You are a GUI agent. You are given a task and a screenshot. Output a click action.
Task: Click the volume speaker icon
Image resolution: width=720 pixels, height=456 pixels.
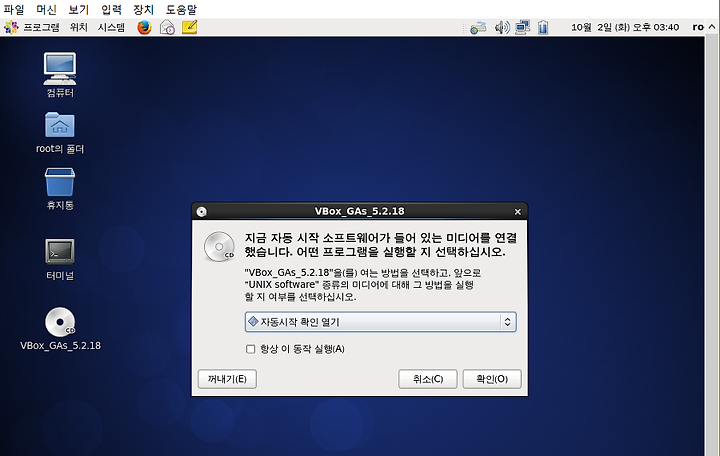click(x=502, y=28)
